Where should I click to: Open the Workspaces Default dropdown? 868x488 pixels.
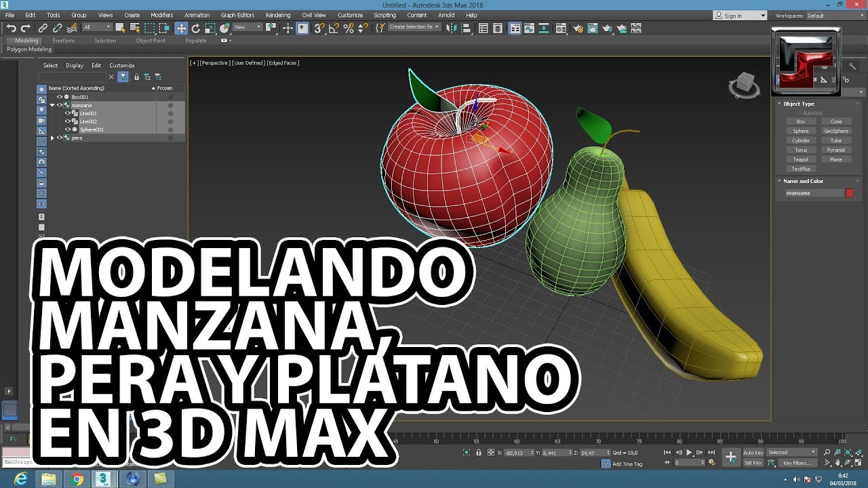coord(835,16)
